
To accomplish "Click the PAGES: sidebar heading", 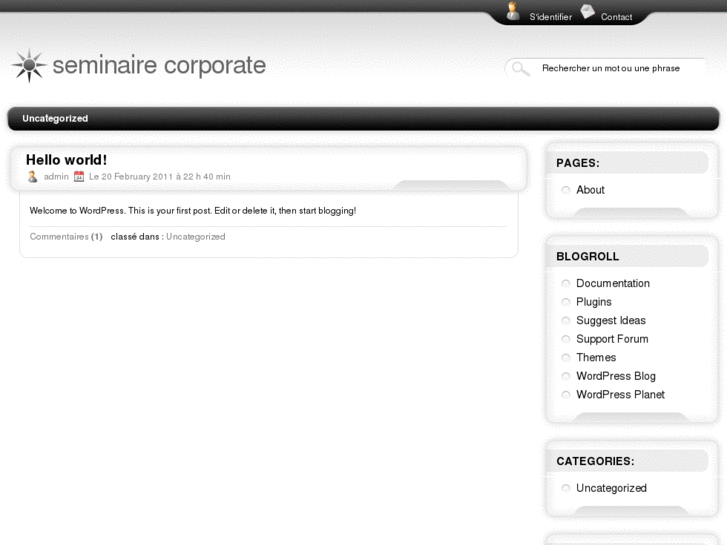I will (x=578, y=163).
